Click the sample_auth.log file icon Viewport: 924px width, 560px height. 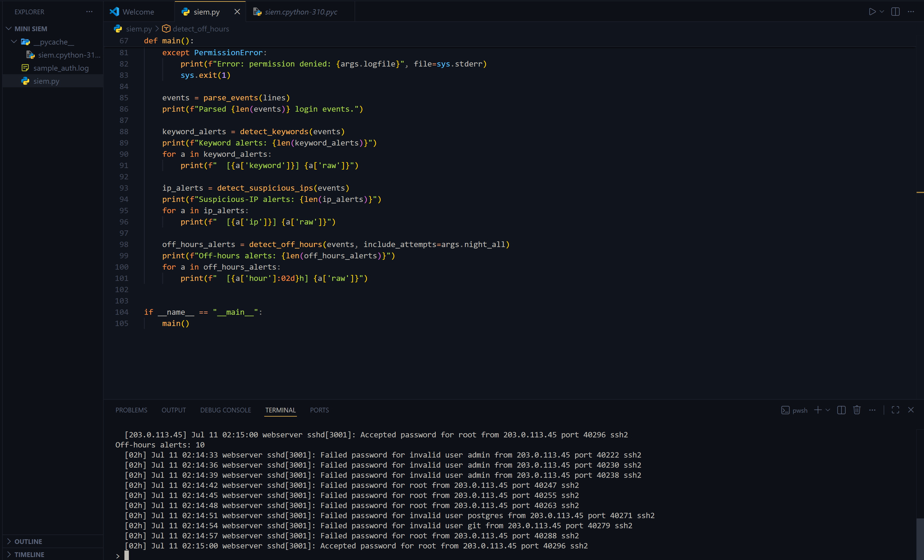25,68
